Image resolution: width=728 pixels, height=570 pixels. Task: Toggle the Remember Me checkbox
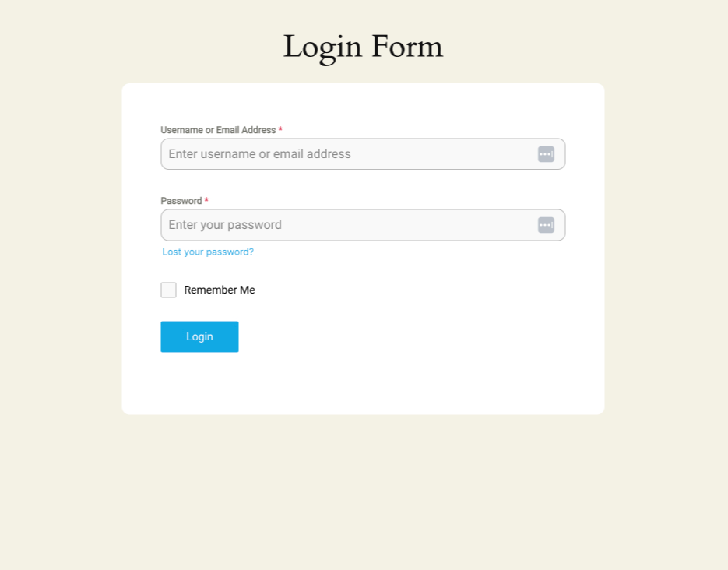click(168, 290)
